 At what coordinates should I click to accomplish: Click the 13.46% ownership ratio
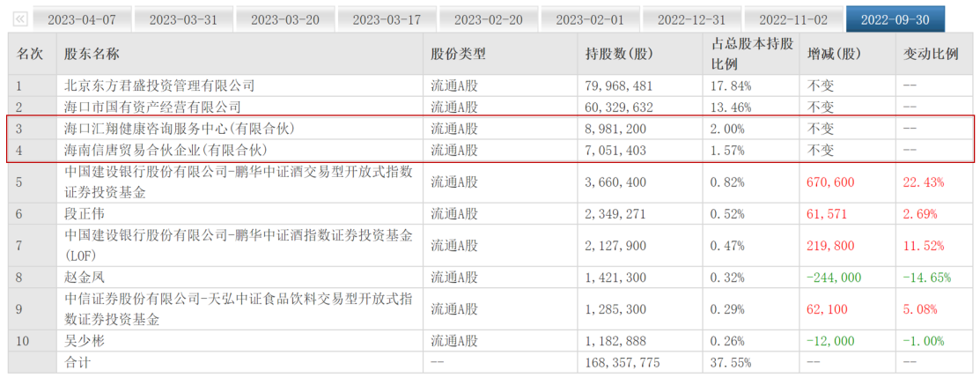pos(731,107)
